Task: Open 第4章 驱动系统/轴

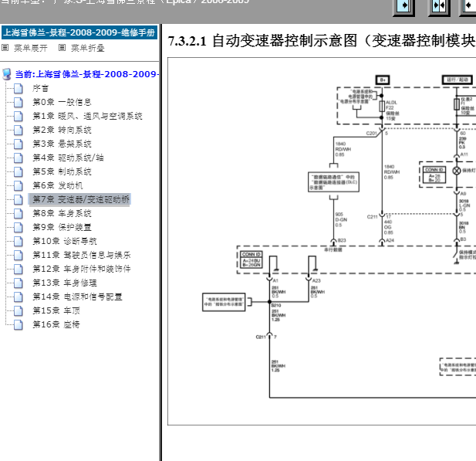Action: coord(69,158)
